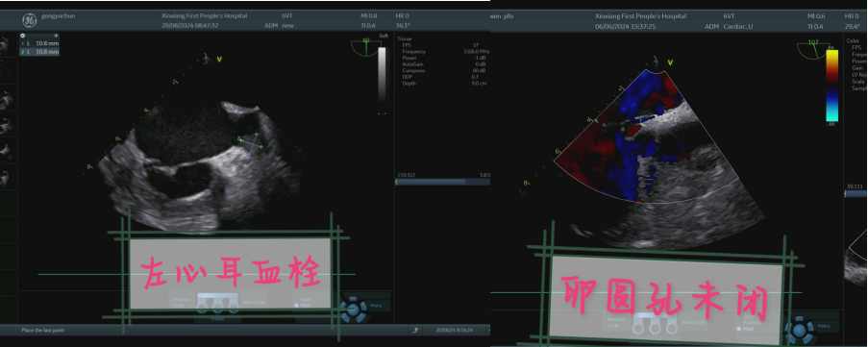Click the cine progress bar in left window
The image size is (868, 347).
tap(443, 182)
